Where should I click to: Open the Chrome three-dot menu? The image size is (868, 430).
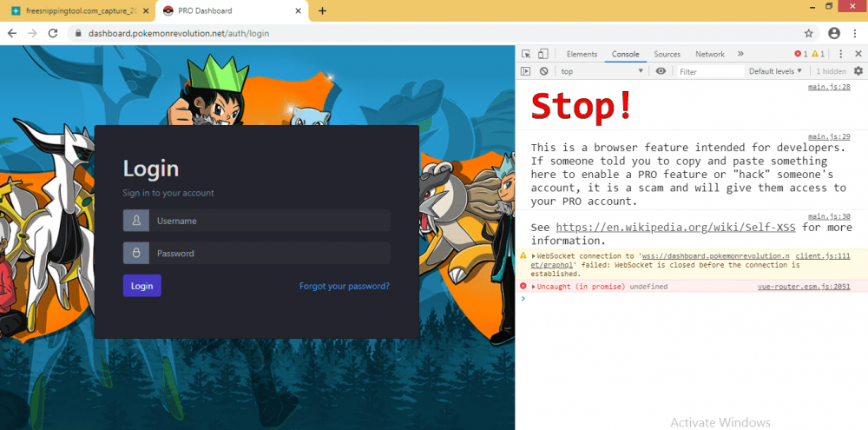(855, 33)
